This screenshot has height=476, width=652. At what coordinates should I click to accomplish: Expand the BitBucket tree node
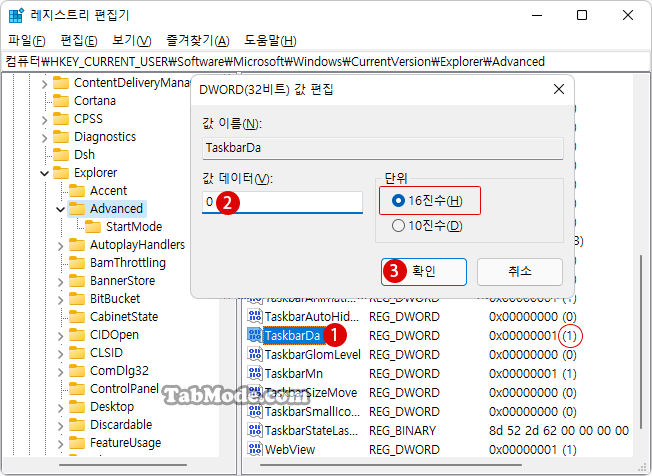(x=61, y=300)
